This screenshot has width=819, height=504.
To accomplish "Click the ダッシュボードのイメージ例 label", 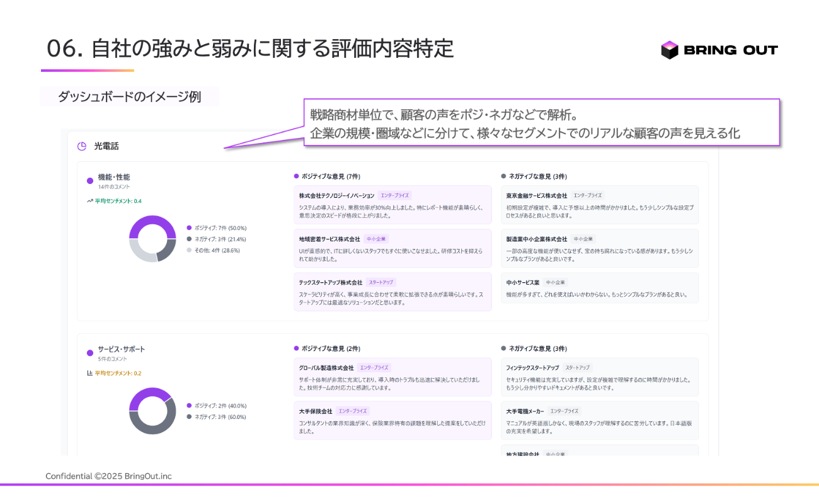I will [129, 97].
